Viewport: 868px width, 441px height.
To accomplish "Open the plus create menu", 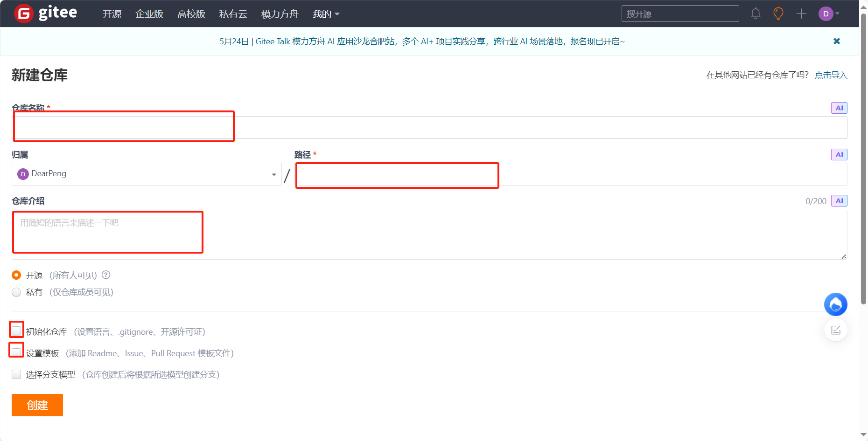I will 801,14.
